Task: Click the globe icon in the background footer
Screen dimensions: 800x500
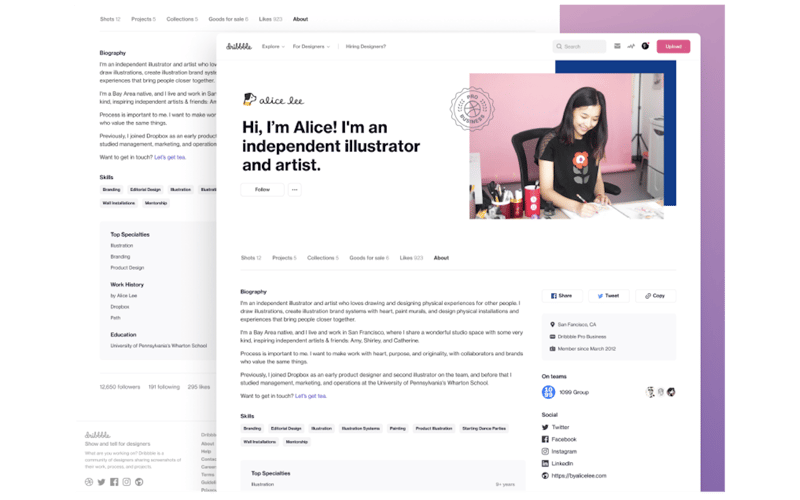Action: tap(139, 482)
